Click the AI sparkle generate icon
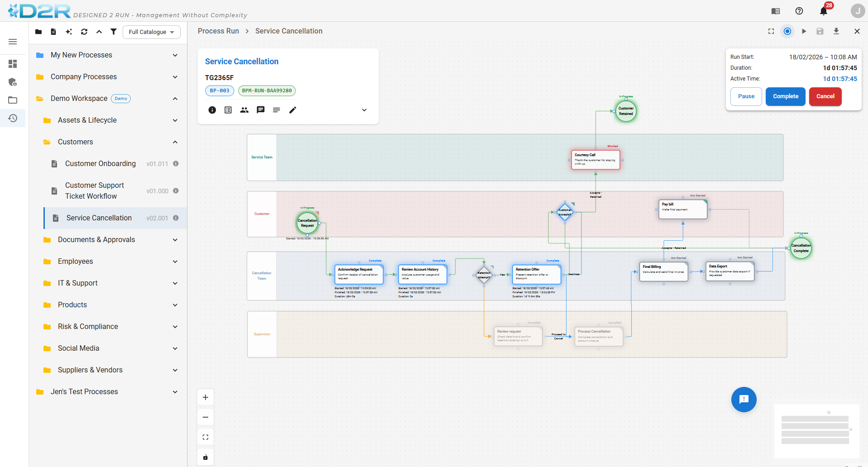The height and width of the screenshot is (467, 868). pyautogui.click(x=69, y=32)
